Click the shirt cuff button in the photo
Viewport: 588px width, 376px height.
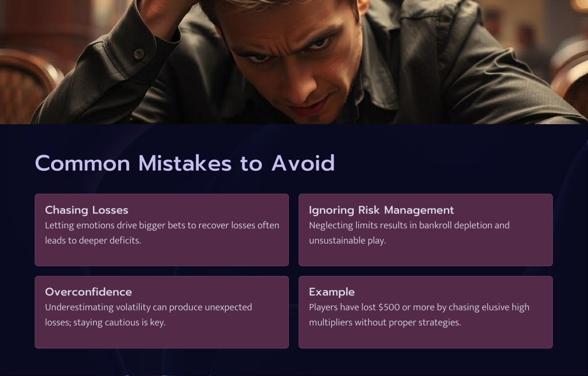[139, 54]
